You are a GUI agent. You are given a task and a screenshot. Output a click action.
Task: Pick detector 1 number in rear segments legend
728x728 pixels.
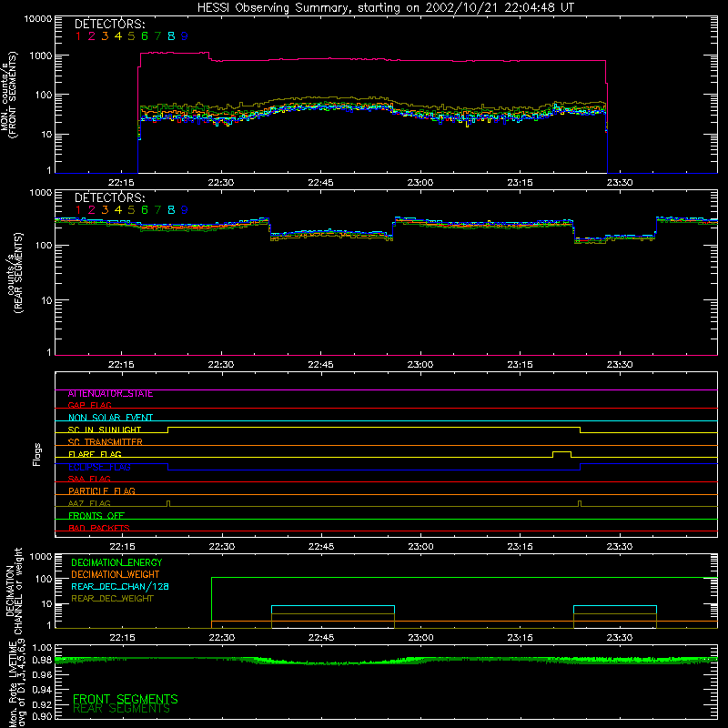point(78,210)
